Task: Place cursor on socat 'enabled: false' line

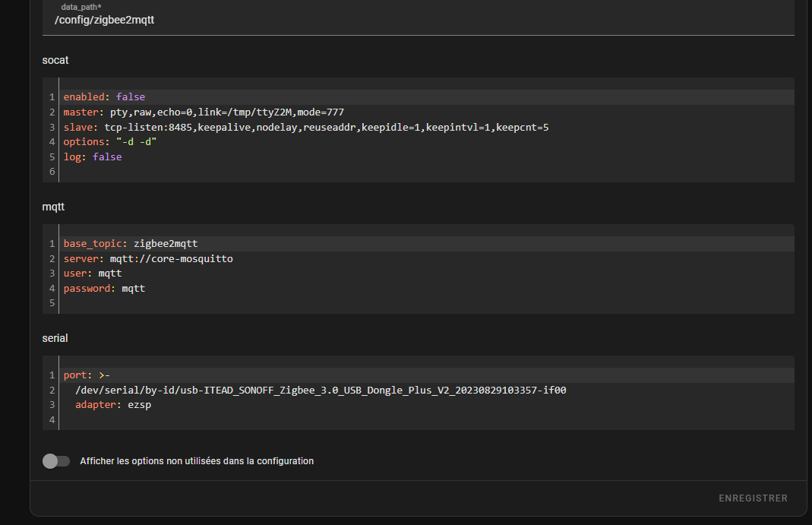Action: tap(104, 97)
